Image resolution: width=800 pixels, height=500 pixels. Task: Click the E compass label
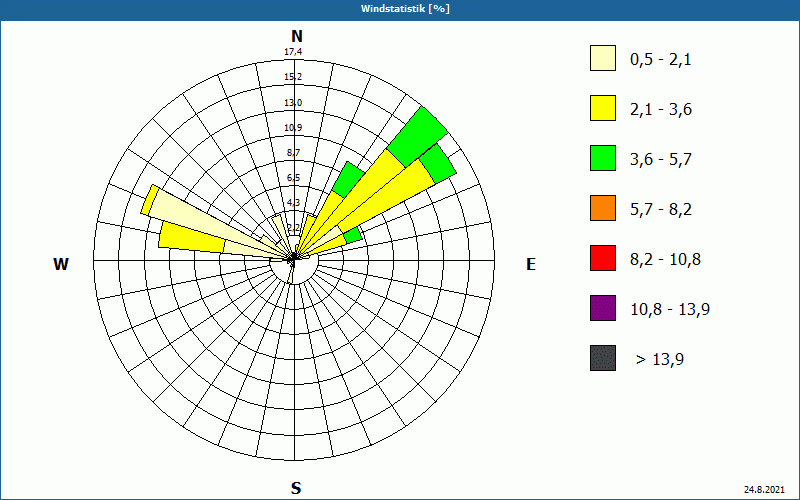[531, 264]
